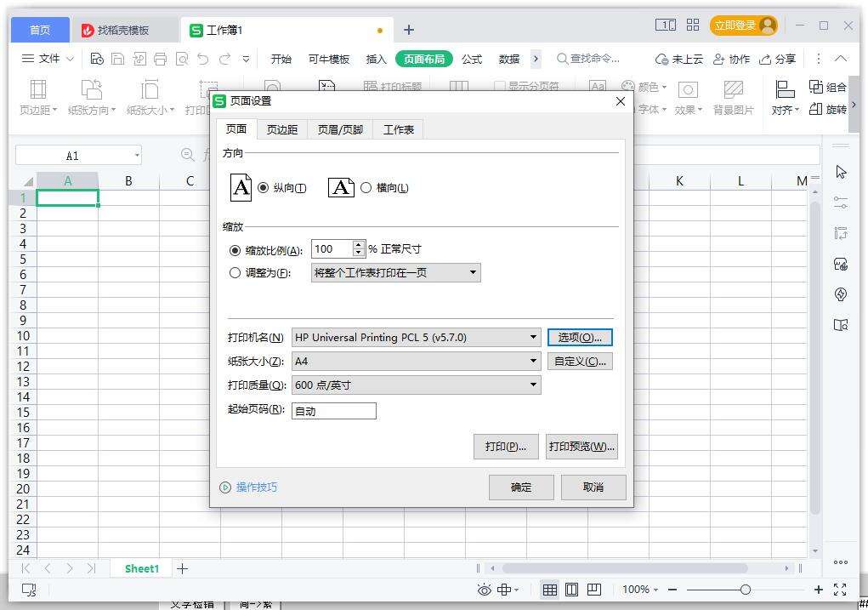Open the 打印质量 600 点/英寸 dropdown
Image resolution: width=868 pixels, height=610 pixels.
click(534, 385)
